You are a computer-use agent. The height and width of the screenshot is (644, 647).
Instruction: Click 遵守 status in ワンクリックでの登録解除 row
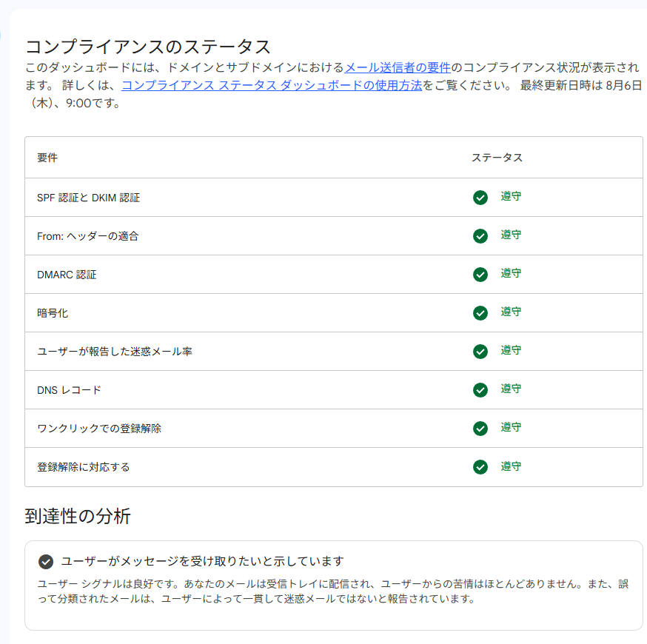511,427
